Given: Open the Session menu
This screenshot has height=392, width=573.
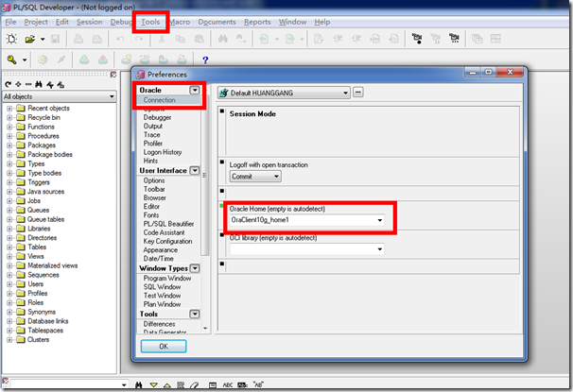Looking at the screenshot, I should [90, 21].
